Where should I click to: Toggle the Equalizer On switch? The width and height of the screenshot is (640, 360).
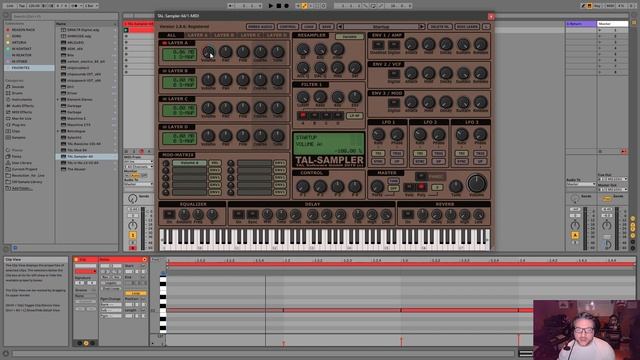click(169, 215)
